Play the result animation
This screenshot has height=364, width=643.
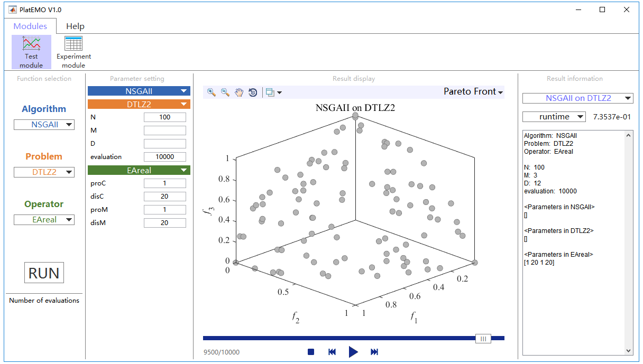[353, 352]
